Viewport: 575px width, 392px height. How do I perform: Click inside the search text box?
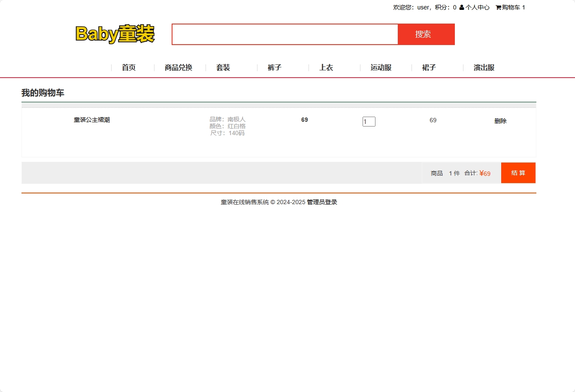pos(284,34)
